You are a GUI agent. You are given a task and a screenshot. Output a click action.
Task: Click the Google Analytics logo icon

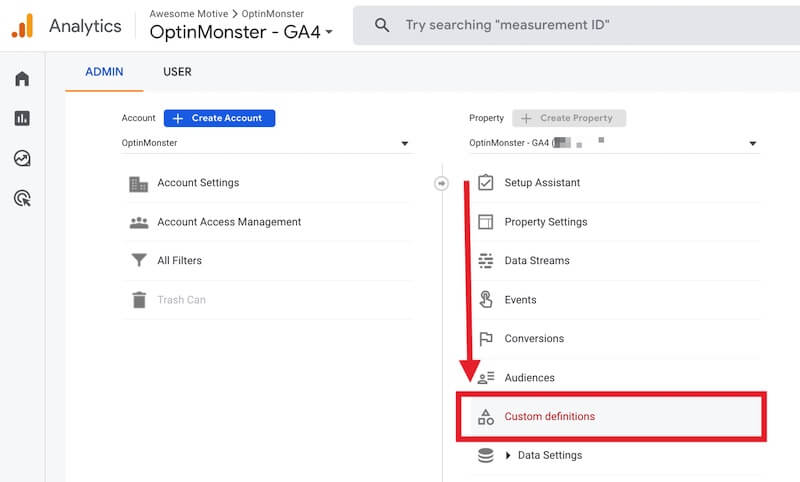pos(22,26)
